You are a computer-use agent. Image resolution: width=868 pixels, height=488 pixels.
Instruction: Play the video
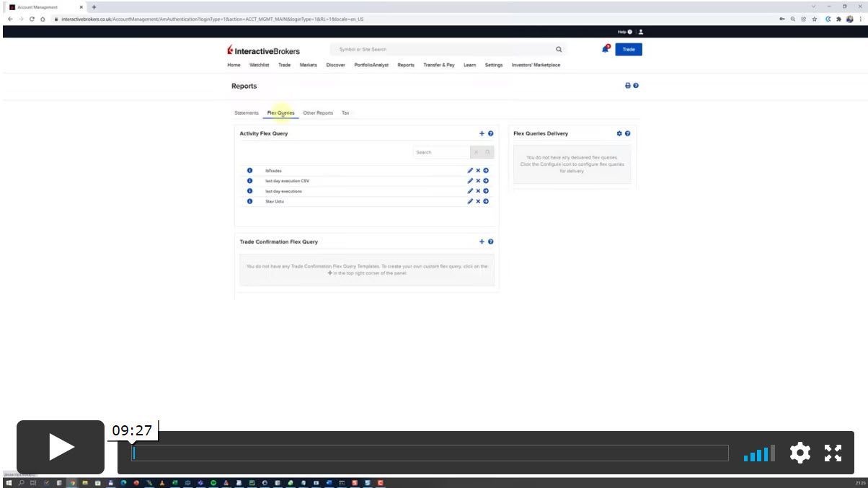(61, 448)
